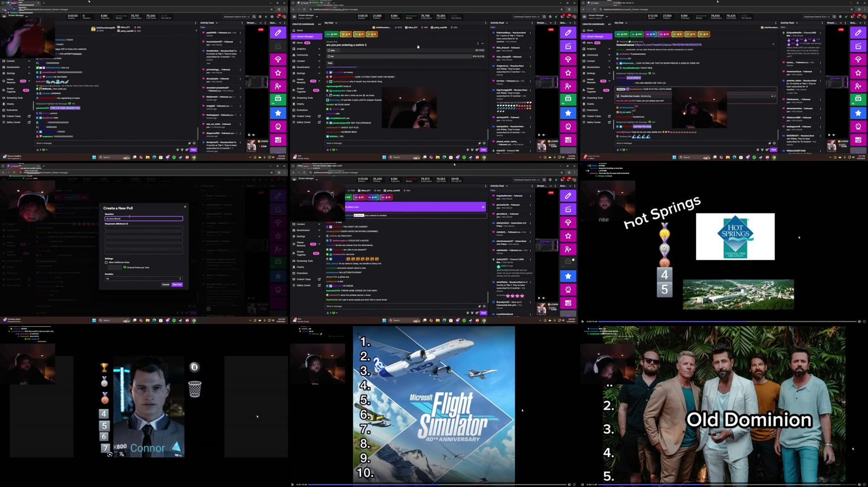Expand Community in Switch 2 window sidebar

(x=319, y=55)
